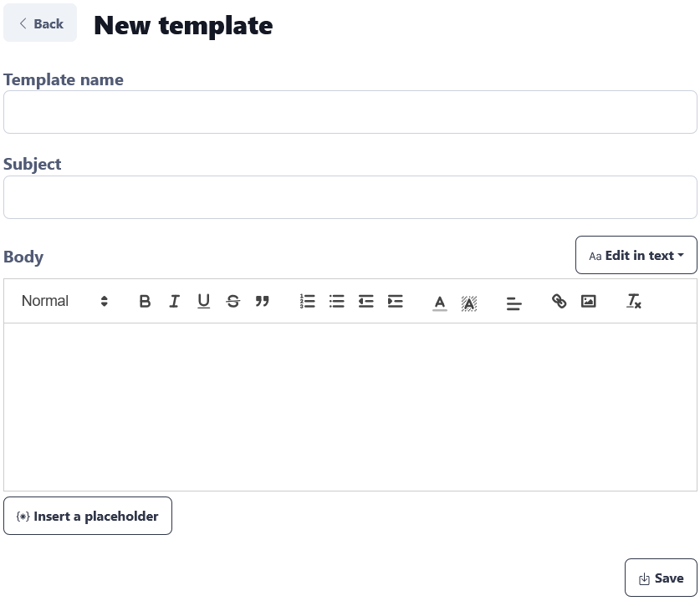Toggle underline formatting in toolbar
Viewport: 700px width, 606px height.
pos(203,301)
